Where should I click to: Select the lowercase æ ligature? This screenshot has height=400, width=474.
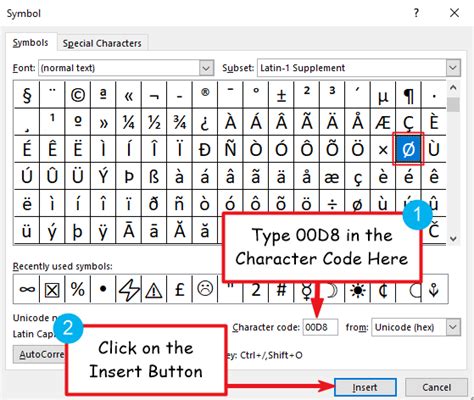pos(332,177)
